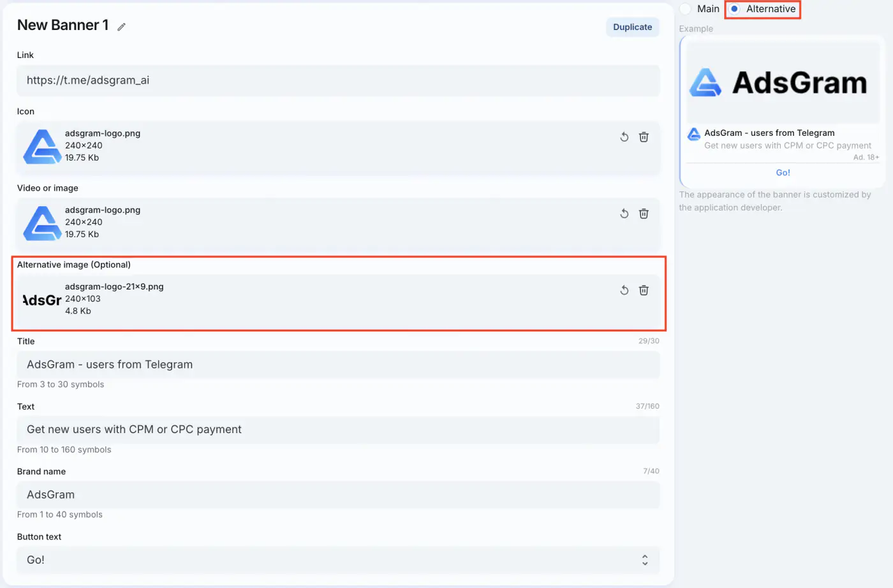Click the replace icon in the Icon row
The image size is (893, 588).
click(x=624, y=137)
